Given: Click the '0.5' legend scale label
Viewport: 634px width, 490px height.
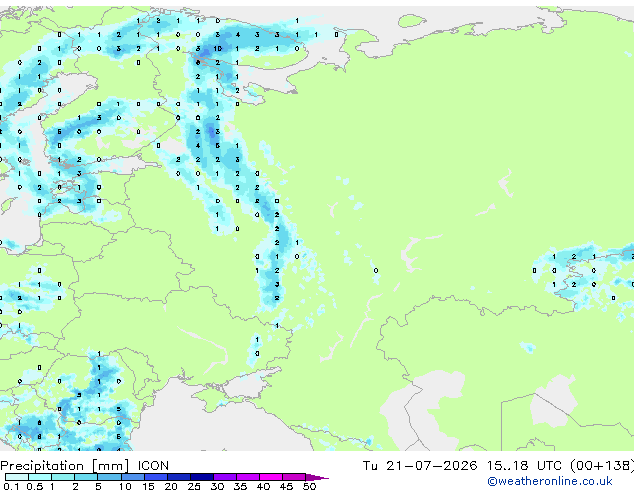Looking at the screenshot, I should pyautogui.click(x=35, y=486).
